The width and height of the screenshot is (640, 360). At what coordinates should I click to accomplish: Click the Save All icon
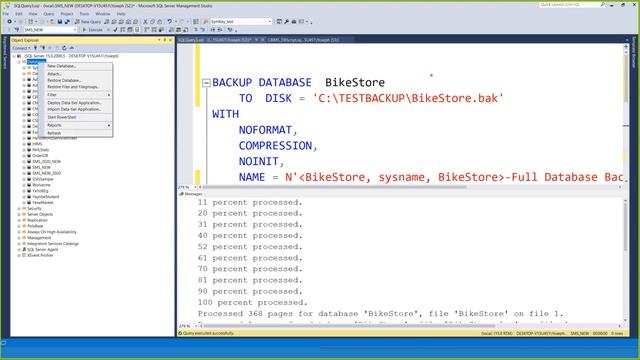pos(67,22)
